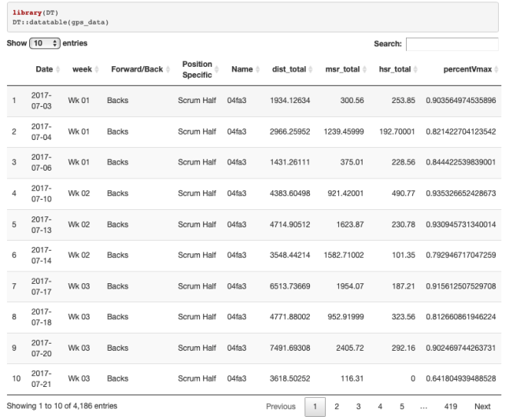This screenshot has width=509, height=420.
Task: Select date cell 2017-07-18
Action: point(41,317)
